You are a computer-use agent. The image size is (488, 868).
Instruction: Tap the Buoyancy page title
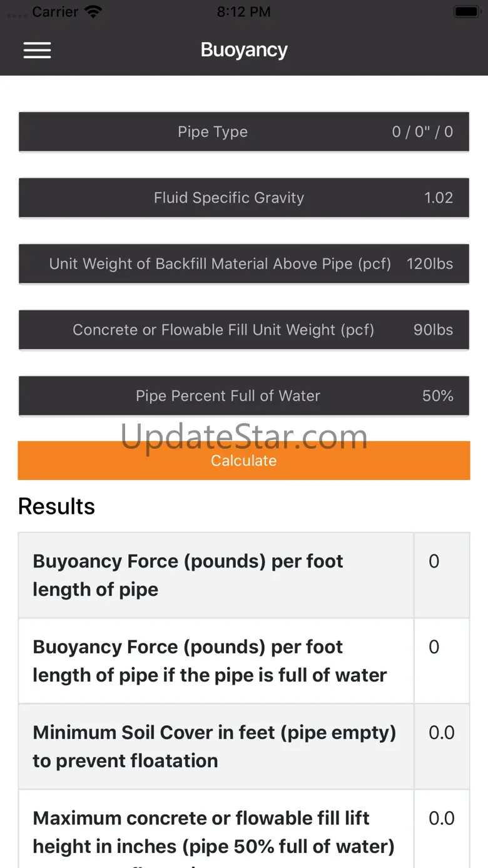[x=244, y=50]
